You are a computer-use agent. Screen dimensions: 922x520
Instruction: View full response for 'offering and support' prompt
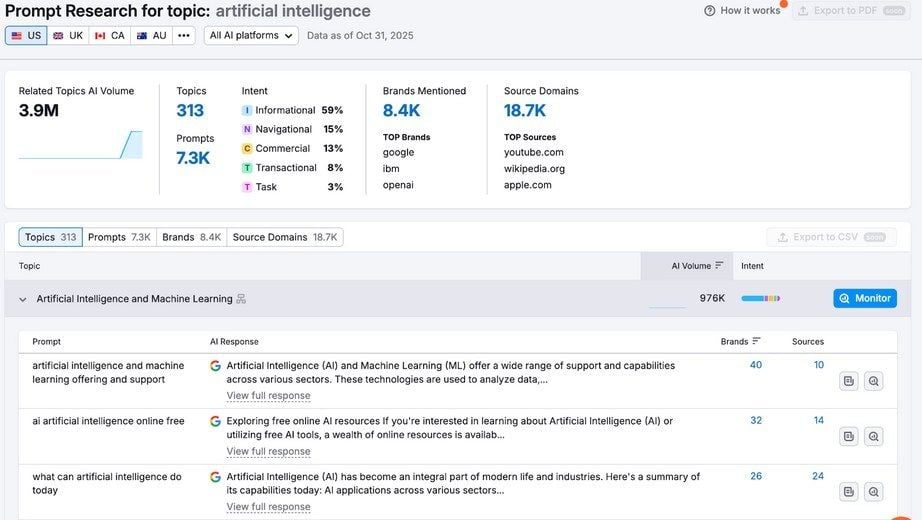tap(269, 396)
